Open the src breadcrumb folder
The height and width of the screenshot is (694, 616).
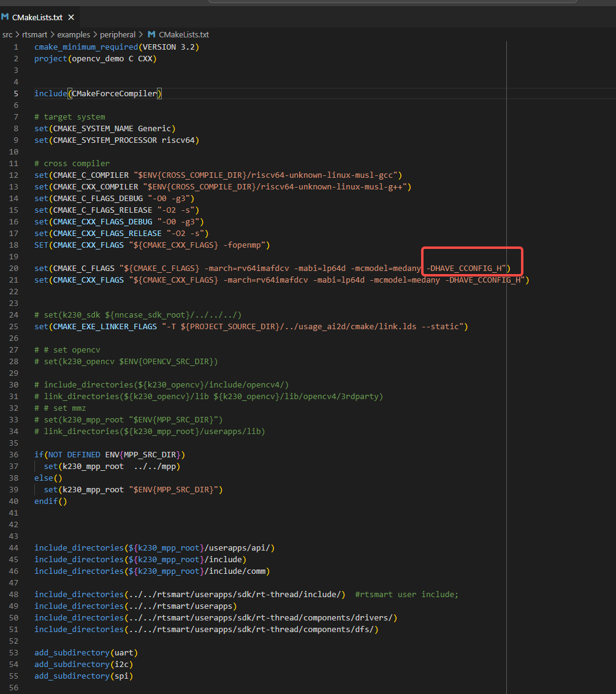[7, 35]
